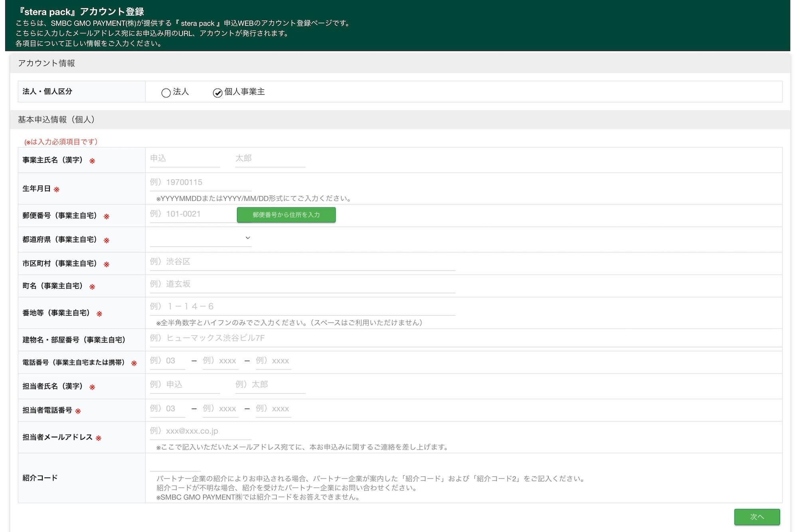
Task: Click the 電話番号 last digits field
Action: (x=273, y=361)
